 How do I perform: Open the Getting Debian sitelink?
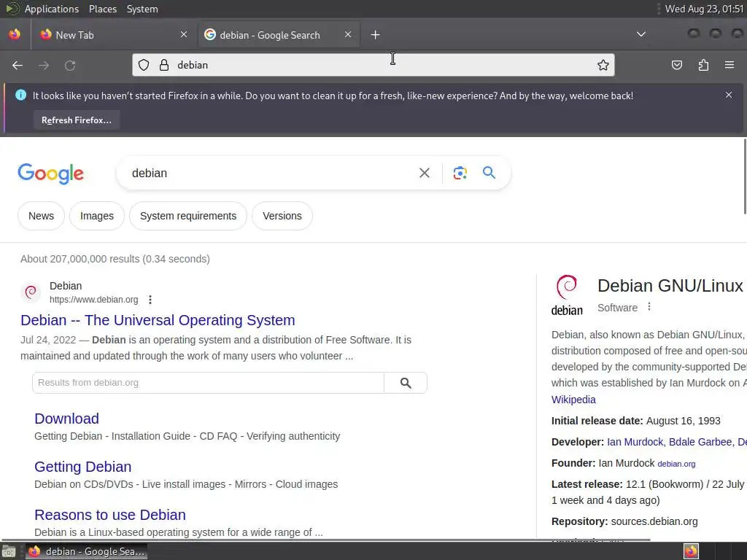tap(83, 467)
